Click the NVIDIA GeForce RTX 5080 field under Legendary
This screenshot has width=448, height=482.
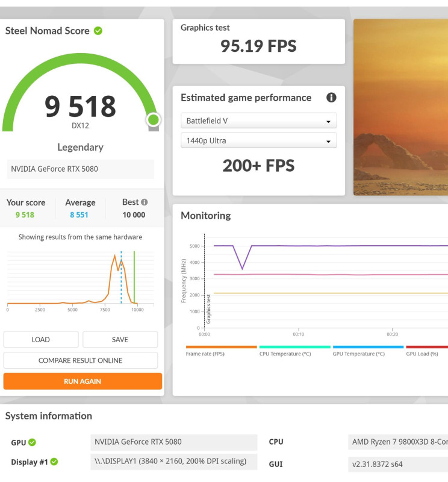pos(81,169)
